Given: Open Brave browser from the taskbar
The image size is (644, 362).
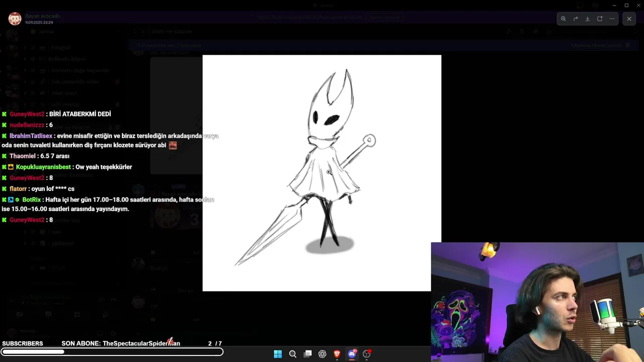Looking at the screenshot, I should point(337,354).
